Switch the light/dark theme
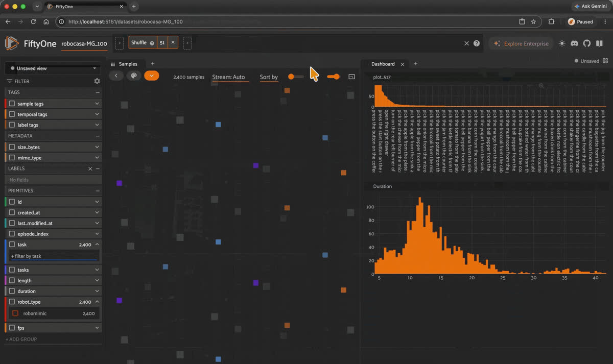Viewport: 613px width, 364px height. [562, 43]
